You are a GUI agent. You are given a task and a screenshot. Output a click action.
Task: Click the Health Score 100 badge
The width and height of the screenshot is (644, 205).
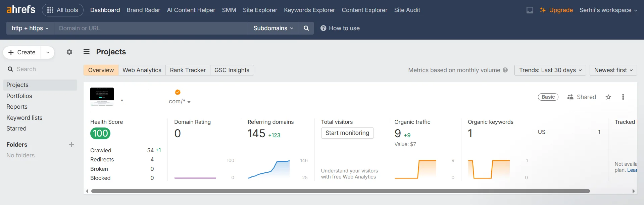click(x=100, y=134)
